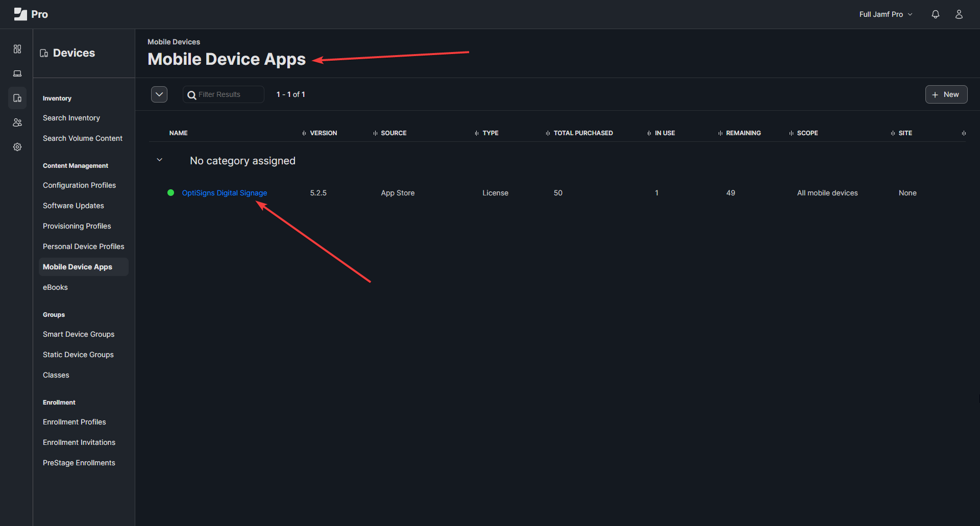
Task: Open the view options chevron dropdown
Action: point(159,94)
